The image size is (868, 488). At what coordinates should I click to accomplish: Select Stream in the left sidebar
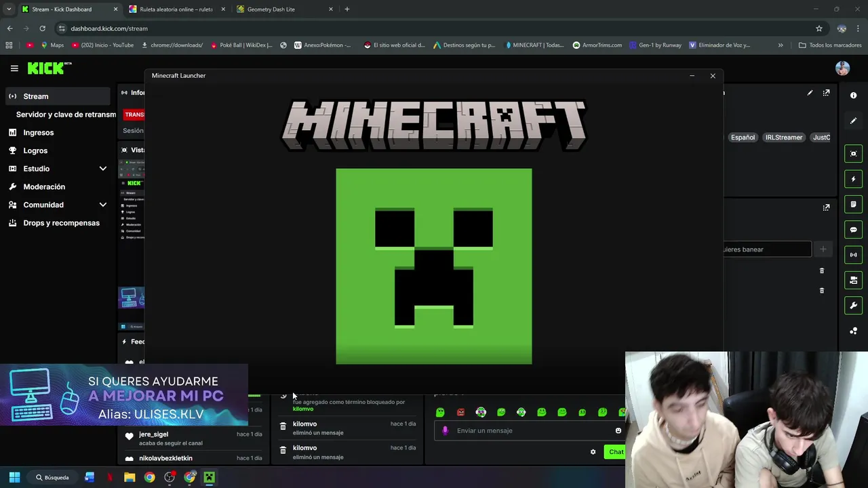(x=57, y=96)
